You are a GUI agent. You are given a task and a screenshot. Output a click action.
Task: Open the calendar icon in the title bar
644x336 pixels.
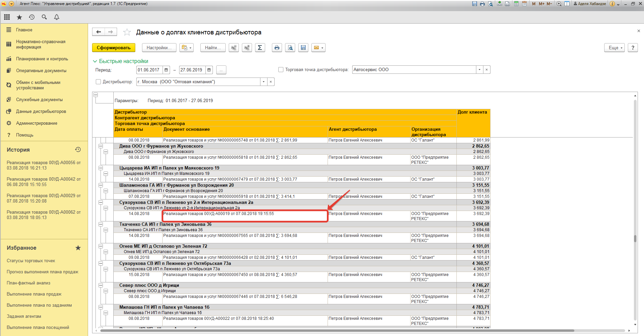525,4
